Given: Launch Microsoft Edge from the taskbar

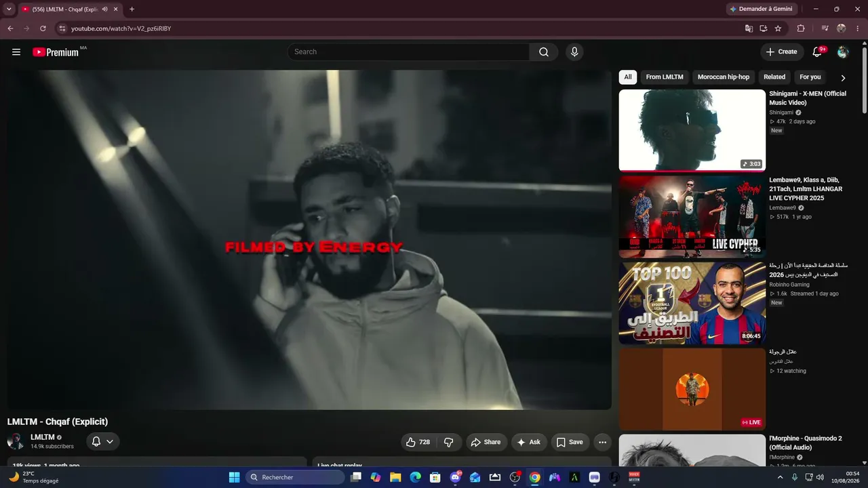Looking at the screenshot, I should (x=415, y=477).
